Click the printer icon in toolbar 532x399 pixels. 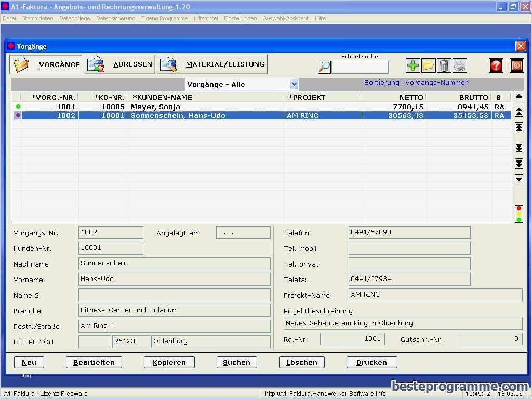pos(460,65)
